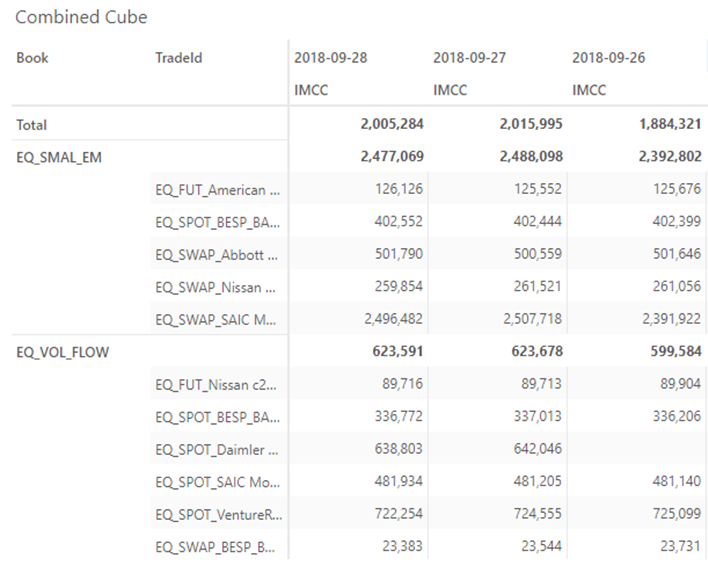This screenshot has width=708, height=580.
Task: Click cell value 2,496,482
Action: click(x=394, y=319)
